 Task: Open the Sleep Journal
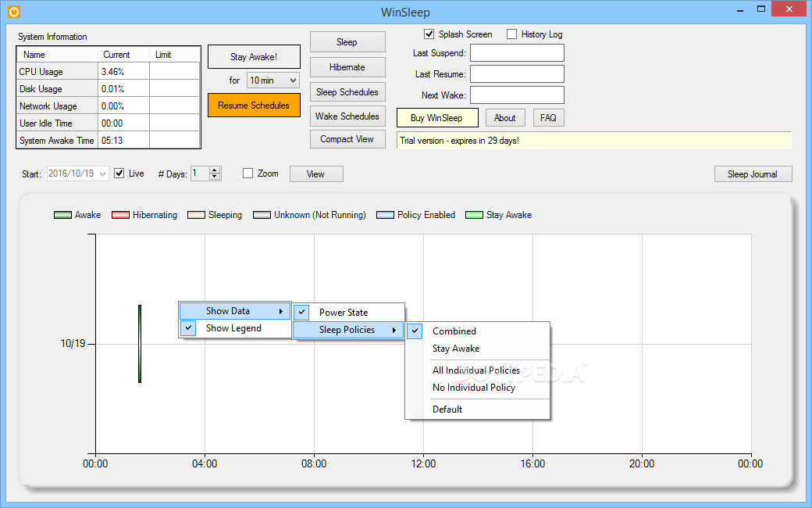pos(753,174)
